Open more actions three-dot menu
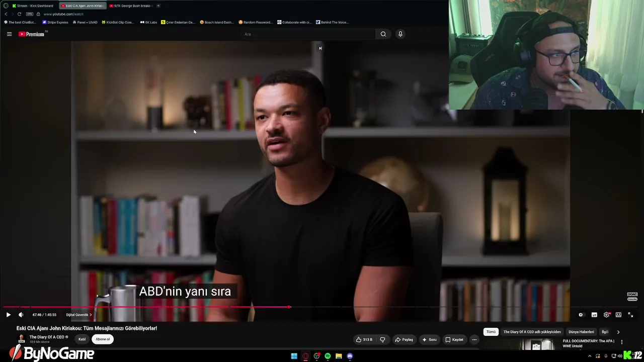 click(474, 339)
